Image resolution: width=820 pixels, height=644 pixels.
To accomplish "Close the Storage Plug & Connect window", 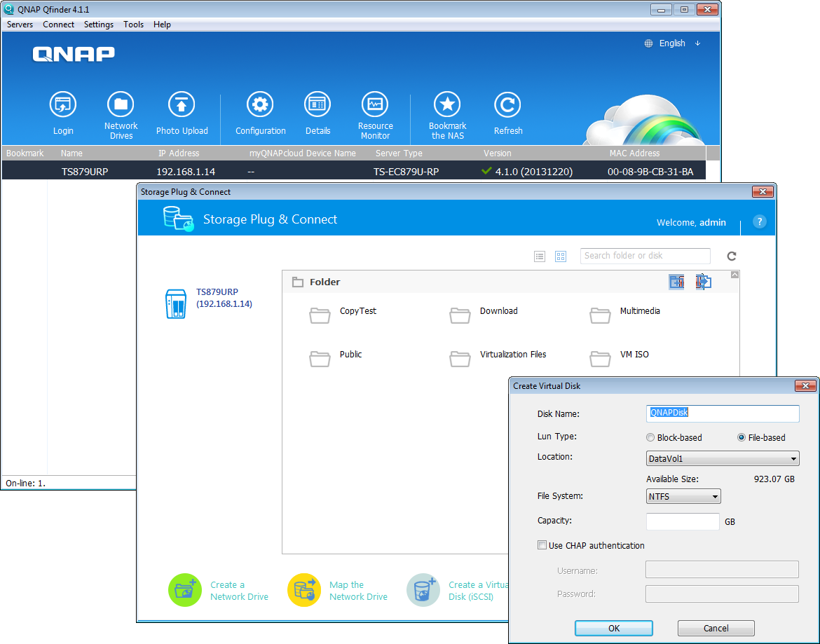I will (x=763, y=192).
